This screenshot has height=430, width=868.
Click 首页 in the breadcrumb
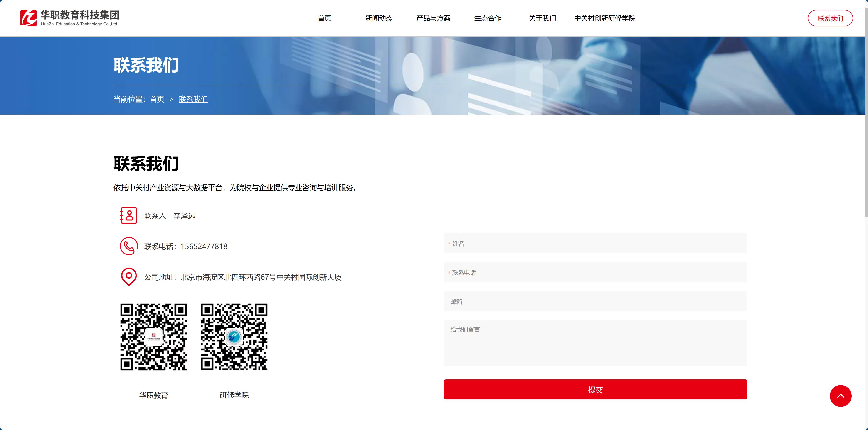157,99
